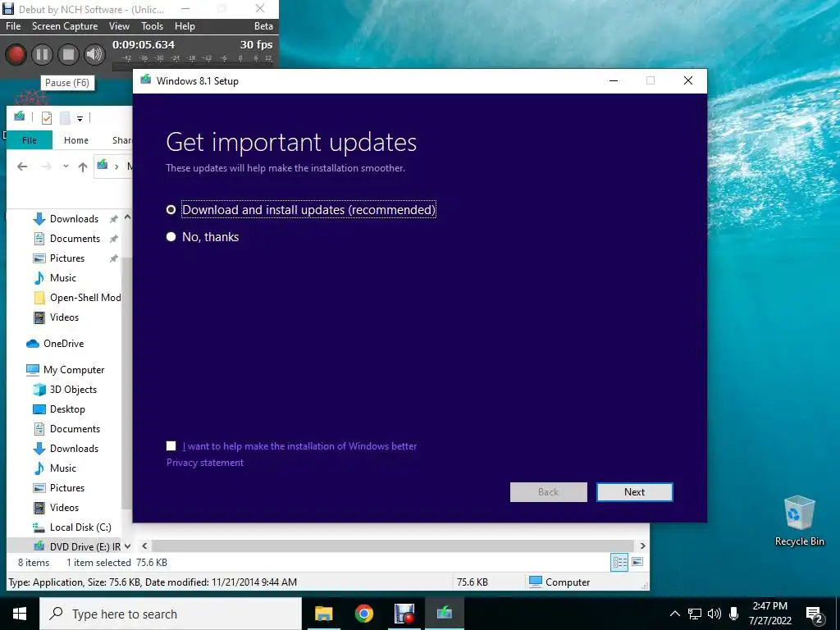The height and width of the screenshot is (630, 840).
Task: Click the Back arrow in File Explorer
Action: coord(22,167)
